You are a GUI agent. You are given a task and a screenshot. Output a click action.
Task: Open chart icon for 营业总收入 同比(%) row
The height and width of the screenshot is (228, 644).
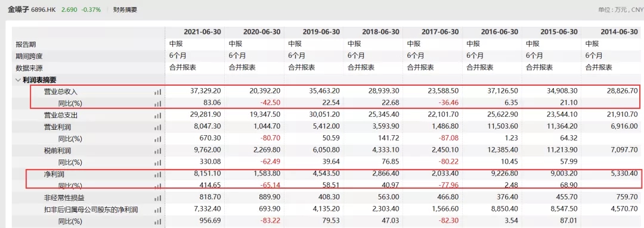coord(158,104)
